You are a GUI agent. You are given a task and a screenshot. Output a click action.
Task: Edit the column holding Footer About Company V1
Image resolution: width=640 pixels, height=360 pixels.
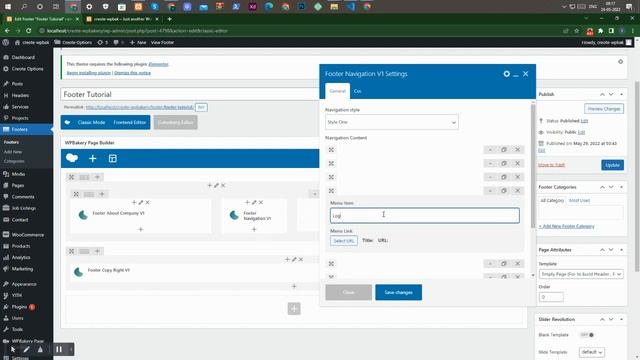(141, 202)
